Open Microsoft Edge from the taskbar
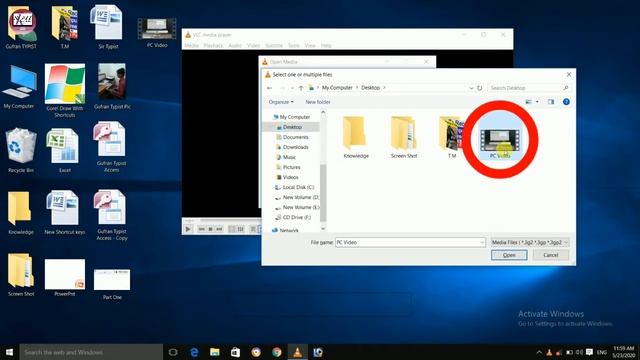Viewport: 640px width, 360px height. pyautogui.click(x=194, y=352)
